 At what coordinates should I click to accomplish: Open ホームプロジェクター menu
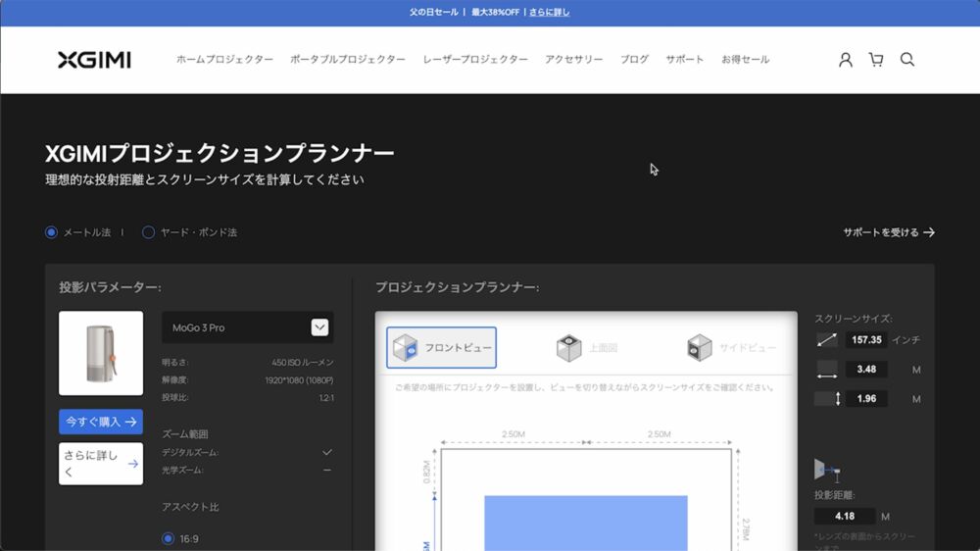(224, 60)
